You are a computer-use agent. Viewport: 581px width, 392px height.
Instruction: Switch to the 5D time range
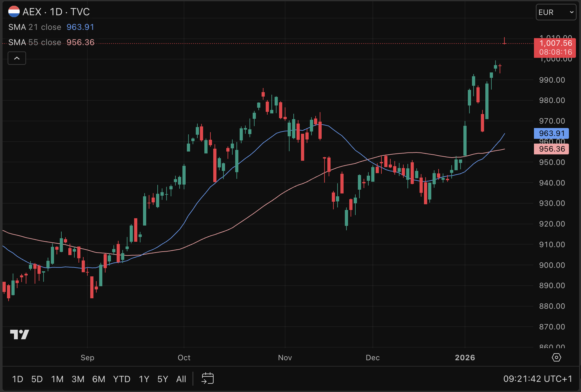pyautogui.click(x=37, y=379)
